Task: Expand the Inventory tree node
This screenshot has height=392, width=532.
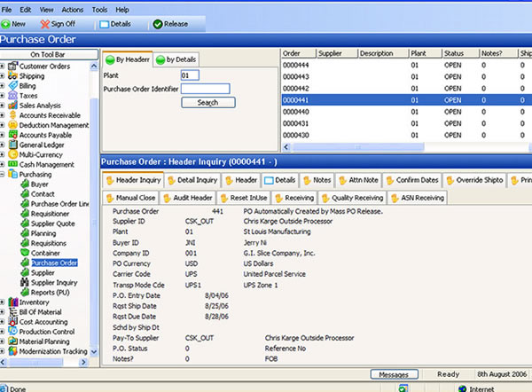Action: (x=3, y=302)
